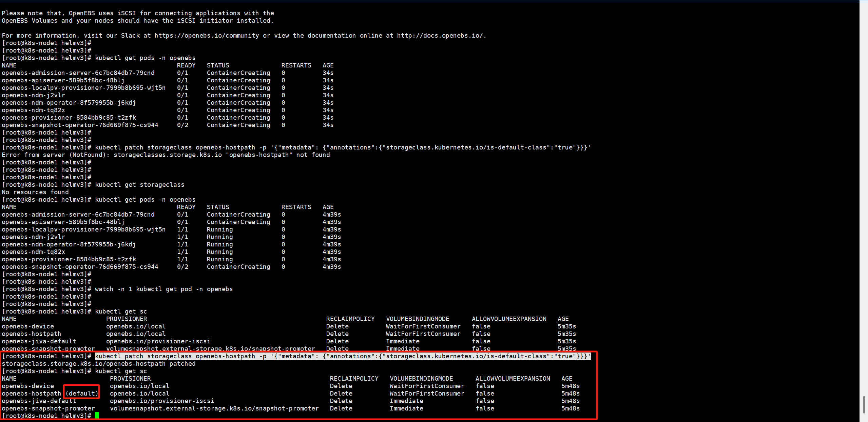Click the snapshot-promoter provisioner path in the 5m48s listing
The height and width of the screenshot is (422, 868).
point(214,408)
